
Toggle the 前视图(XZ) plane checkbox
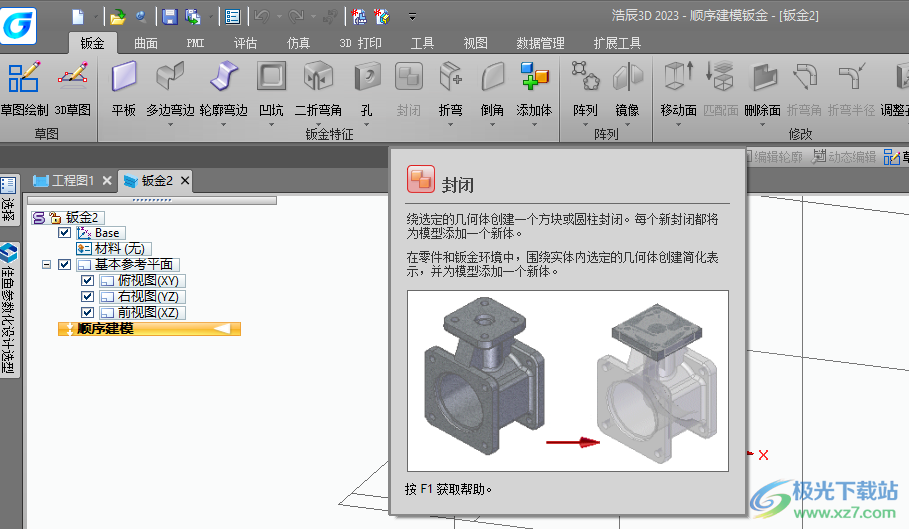point(88,312)
